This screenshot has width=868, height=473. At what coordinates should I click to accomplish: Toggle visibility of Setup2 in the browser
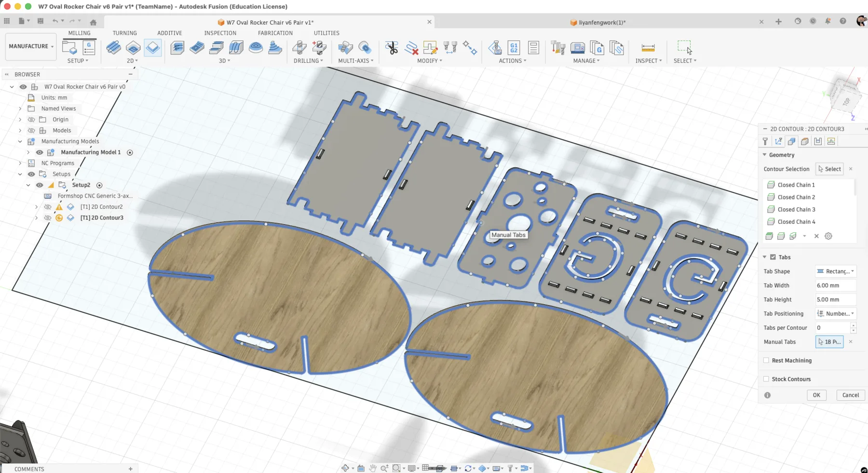click(x=40, y=185)
